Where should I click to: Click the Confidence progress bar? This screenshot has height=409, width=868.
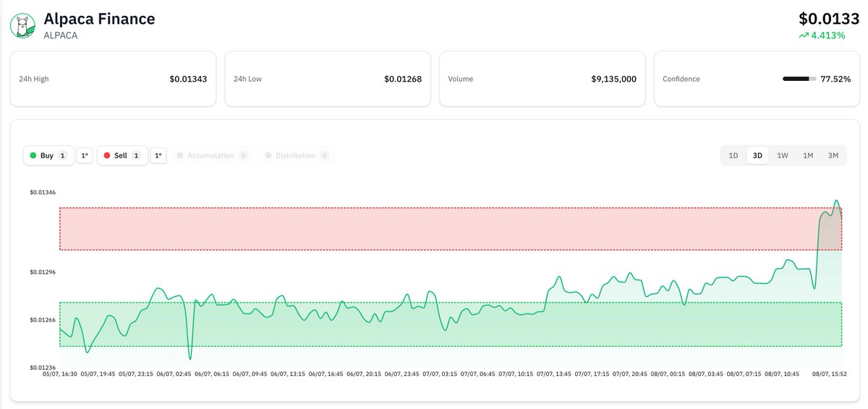point(799,79)
